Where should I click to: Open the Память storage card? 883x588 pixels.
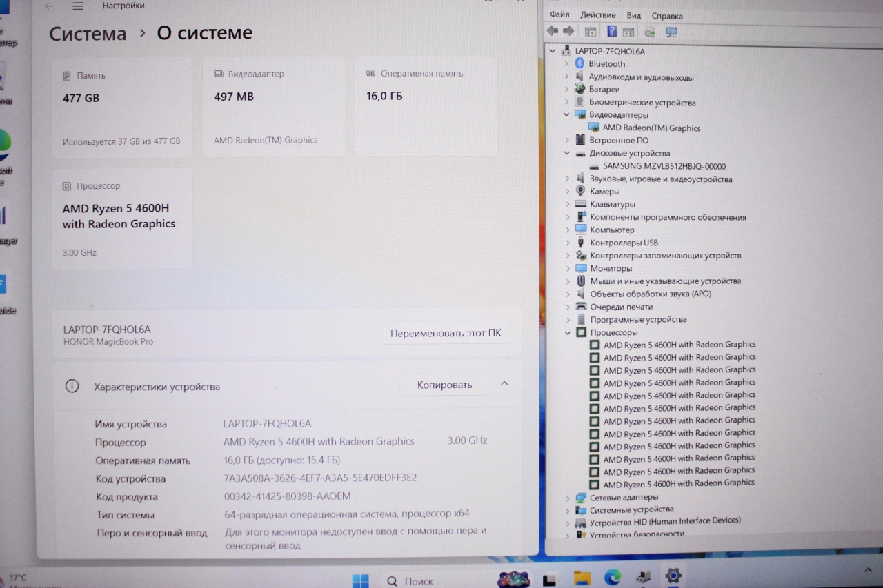tap(122, 109)
